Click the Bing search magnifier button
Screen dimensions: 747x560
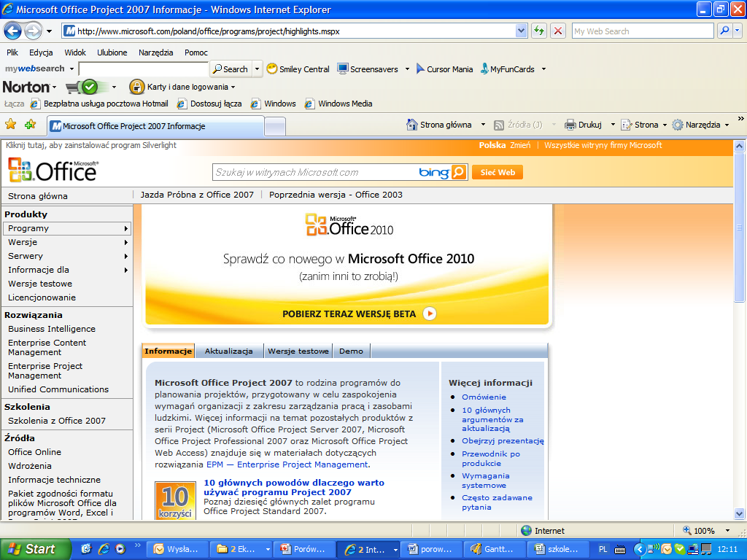click(x=459, y=172)
